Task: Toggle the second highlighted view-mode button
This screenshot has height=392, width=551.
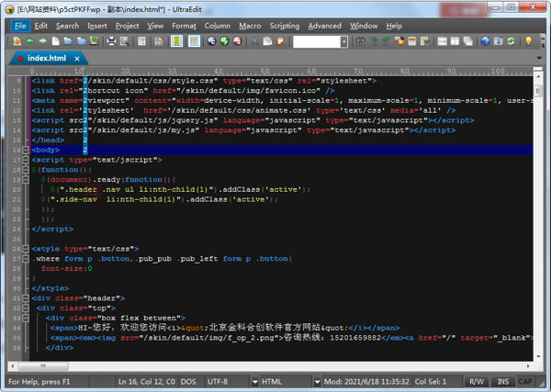Action: 194,41
